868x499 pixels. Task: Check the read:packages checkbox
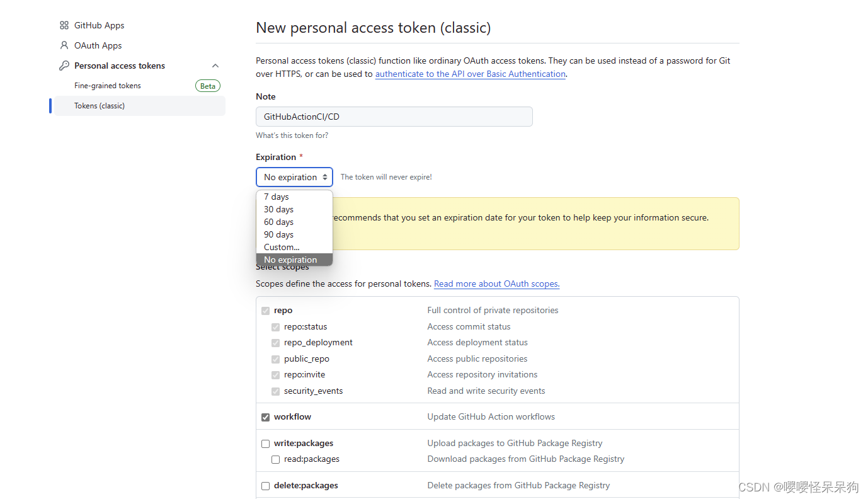coord(275,459)
